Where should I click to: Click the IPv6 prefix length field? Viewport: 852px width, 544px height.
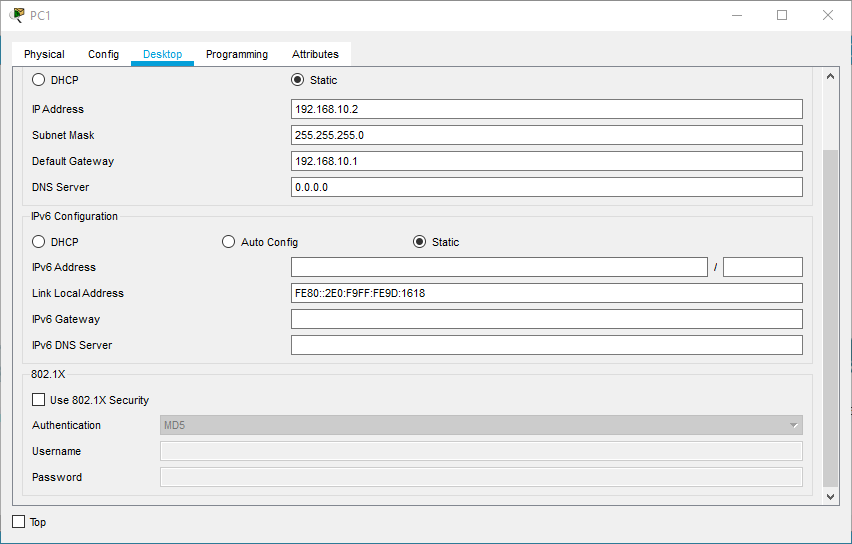point(763,267)
